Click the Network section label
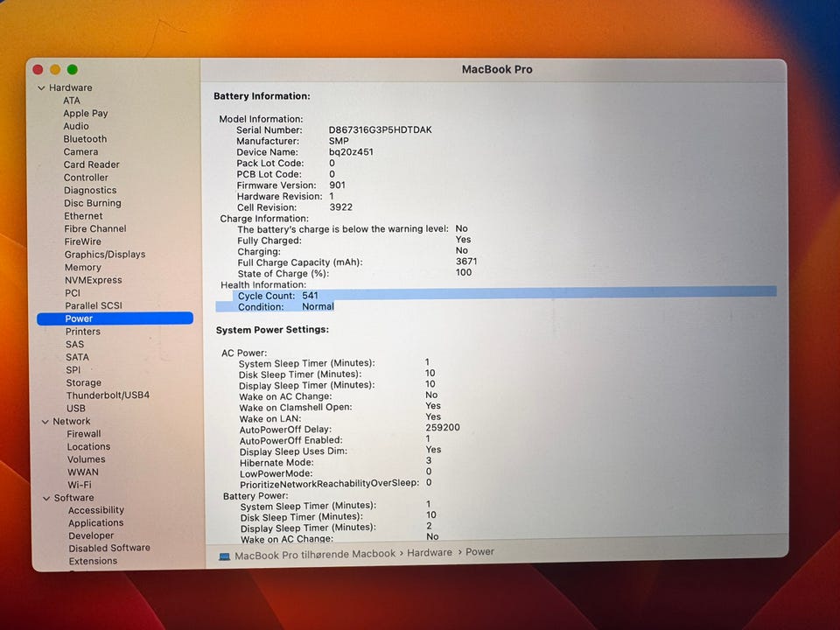Screen dimensions: 840x630 72,422
